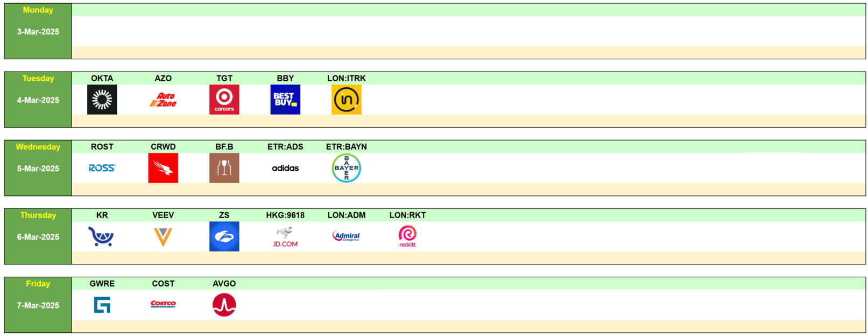The image size is (868, 336).
Task: Click the ETR:ADS ticker label
Action: [285, 146]
